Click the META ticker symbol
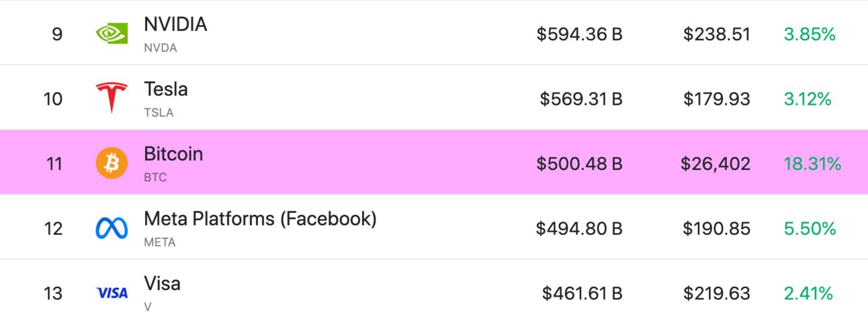868x323 pixels. (x=160, y=242)
